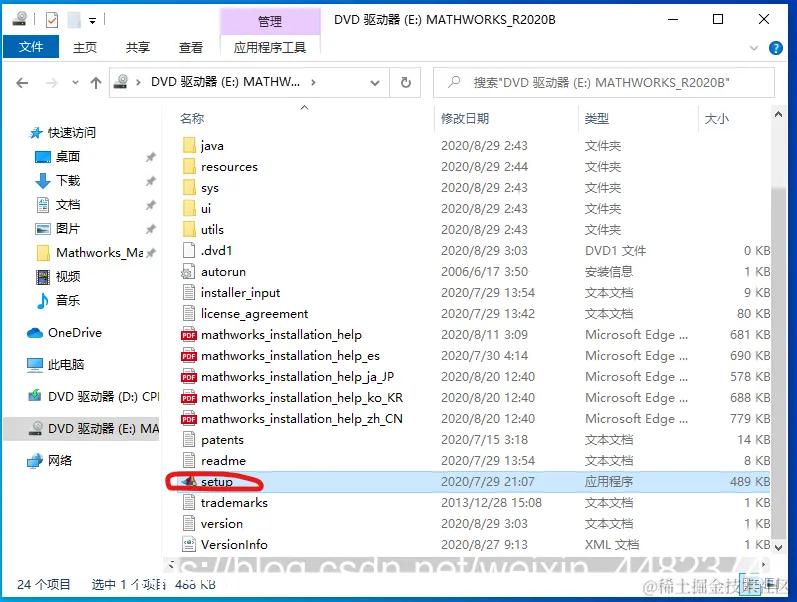Go back with the back arrow
The image size is (797, 602).
click(22, 83)
